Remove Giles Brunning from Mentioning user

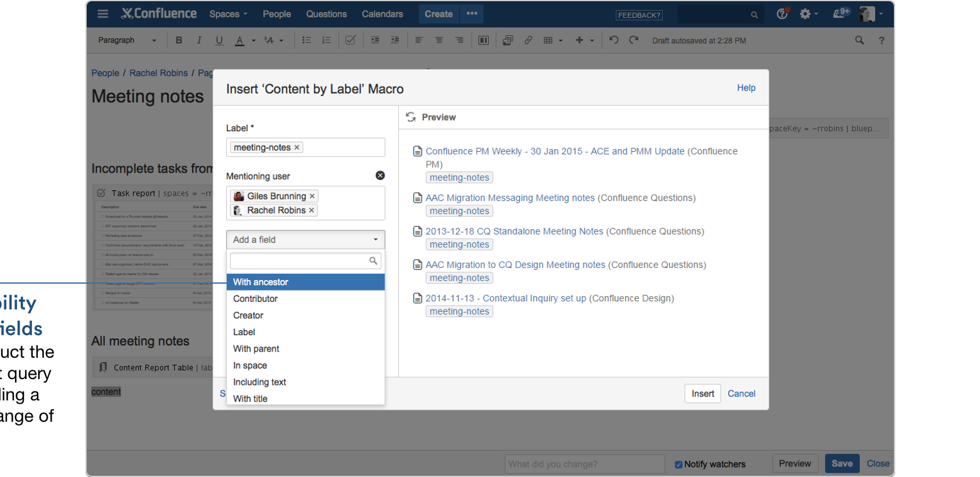pos(312,196)
